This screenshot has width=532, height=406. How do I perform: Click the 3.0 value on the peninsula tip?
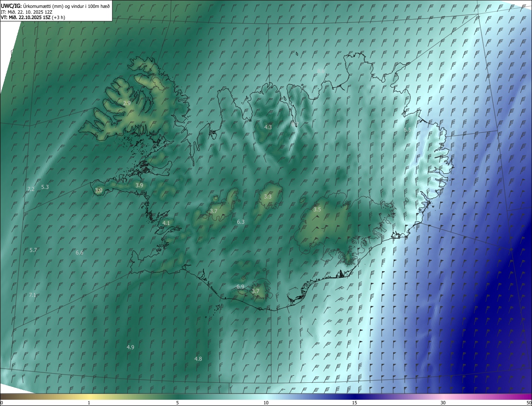(x=99, y=190)
